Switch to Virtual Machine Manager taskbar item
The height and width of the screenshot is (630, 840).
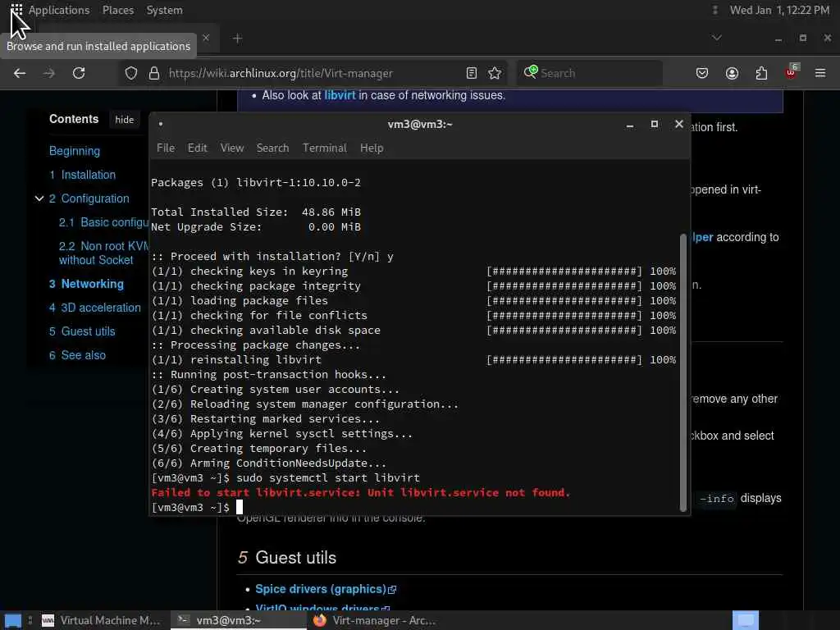102,620
